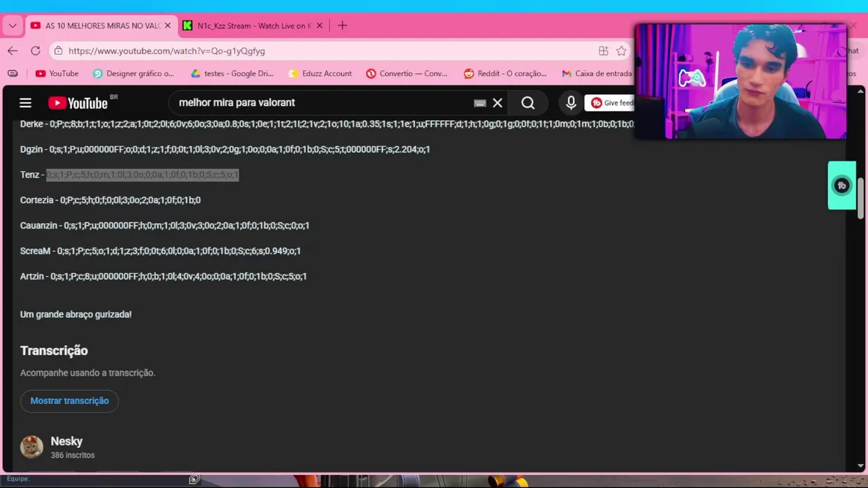Image resolution: width=868 pixels, height=488 pixels.
Task: Click the page vertical scrollbar thumb
Action: point(861,198)
